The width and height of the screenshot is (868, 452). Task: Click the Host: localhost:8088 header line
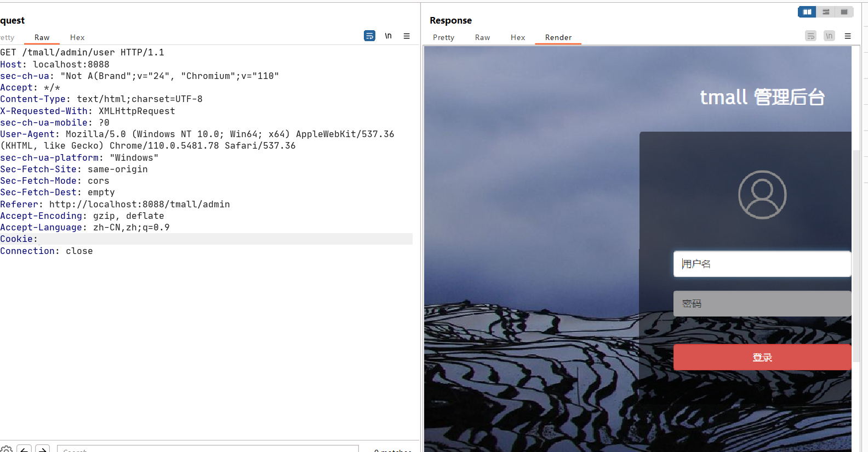click(x=55, y=64)
